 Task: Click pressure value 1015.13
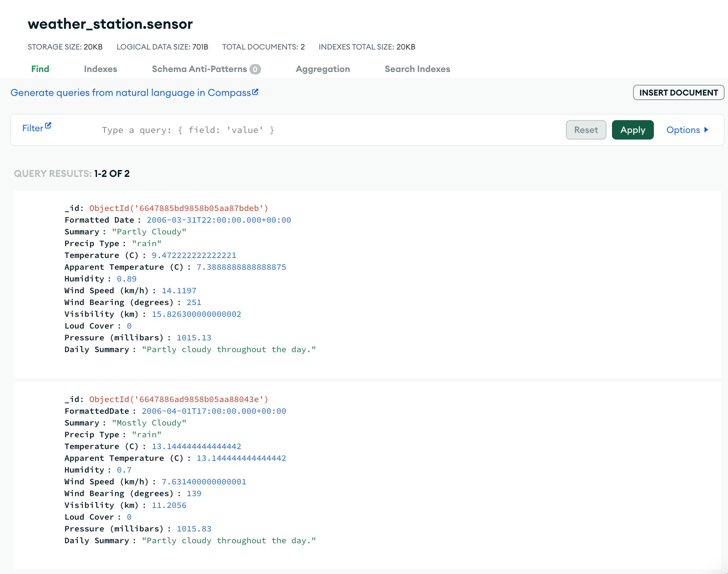[x=194, y=338]
